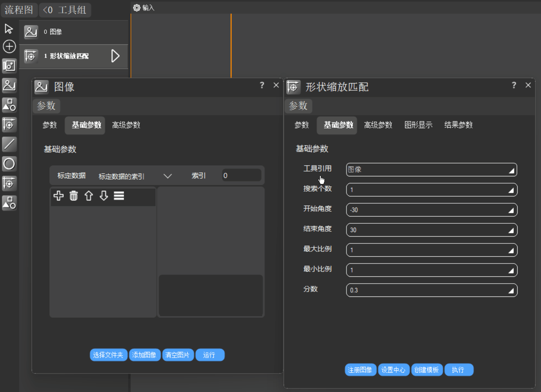541x392 pixels.
Task: Open 高级参数 tab in 形状缩放匹配 dialog
Action: 378,125
